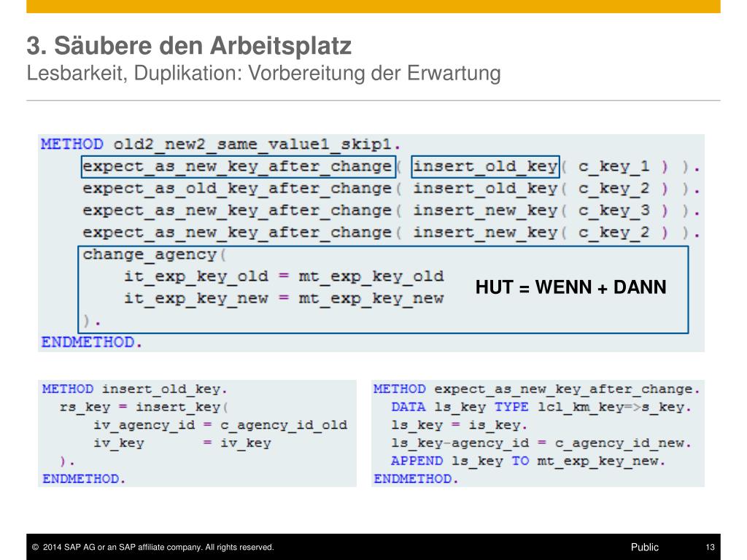This screenshot has height=560, width=747.
Task: Select subtitle "Lesbarkeit, Duplikation: Vorbereitung der Erwartung"
Action: [263, 74]
